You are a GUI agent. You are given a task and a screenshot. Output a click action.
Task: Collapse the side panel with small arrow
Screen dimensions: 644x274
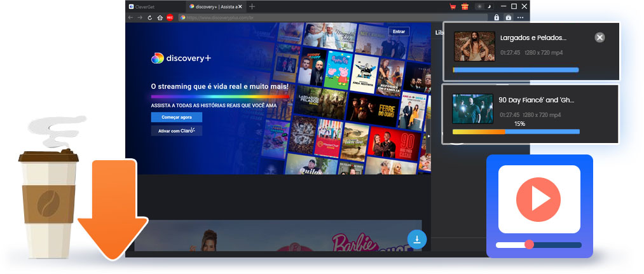point(428,136)
